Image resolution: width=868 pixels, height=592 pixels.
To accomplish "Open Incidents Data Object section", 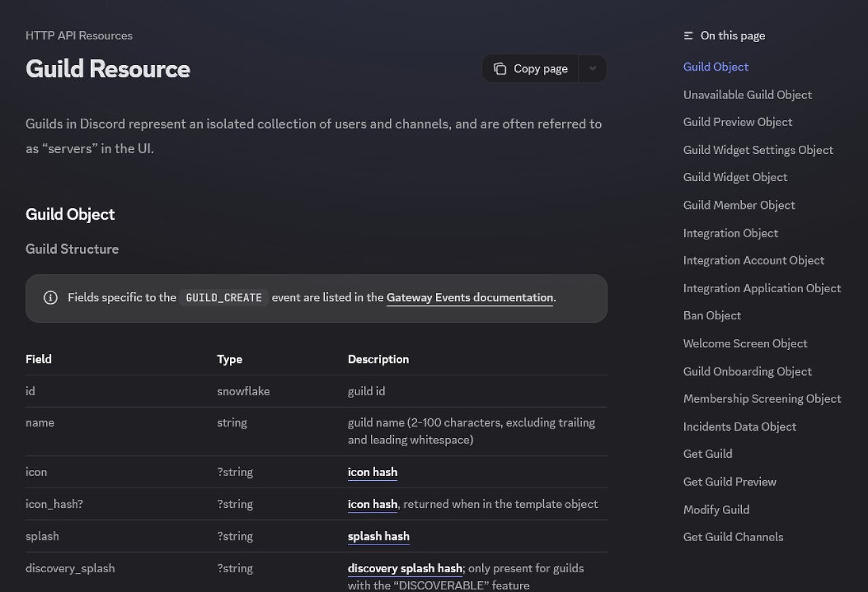I will point(740,427).
